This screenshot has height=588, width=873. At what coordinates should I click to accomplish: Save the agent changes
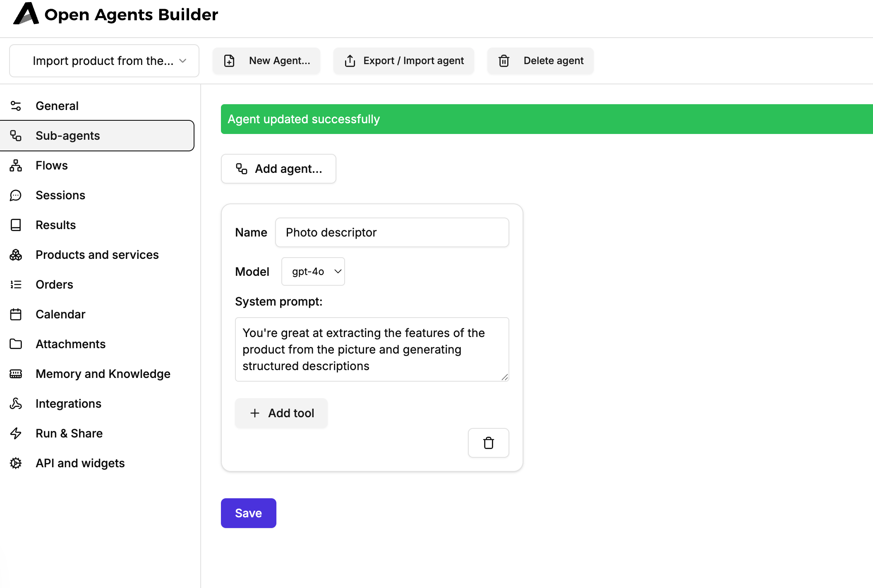(249, 513)
